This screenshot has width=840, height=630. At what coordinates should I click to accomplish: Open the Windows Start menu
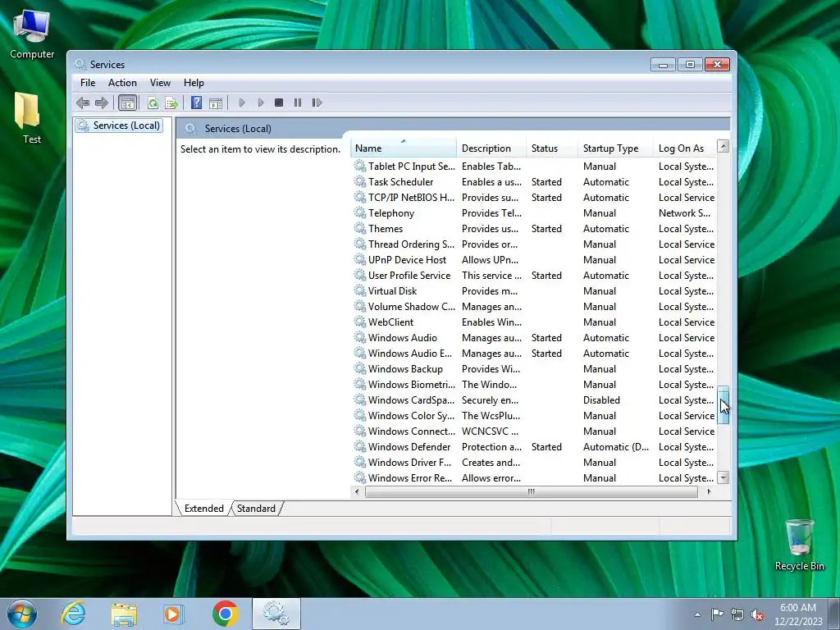click(22, 614)
